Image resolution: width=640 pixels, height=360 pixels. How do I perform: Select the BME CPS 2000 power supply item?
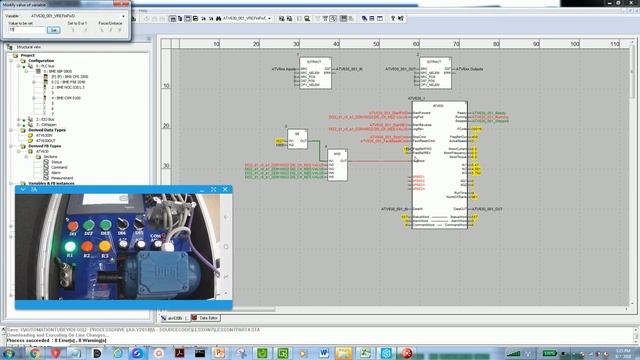[69, 76]
